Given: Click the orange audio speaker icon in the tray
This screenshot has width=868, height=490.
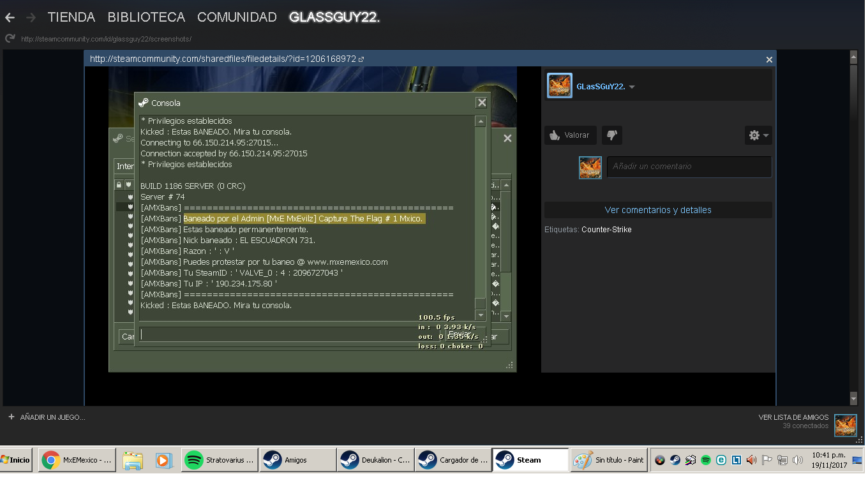Looking at the screenshot, I should click(752, 460).
